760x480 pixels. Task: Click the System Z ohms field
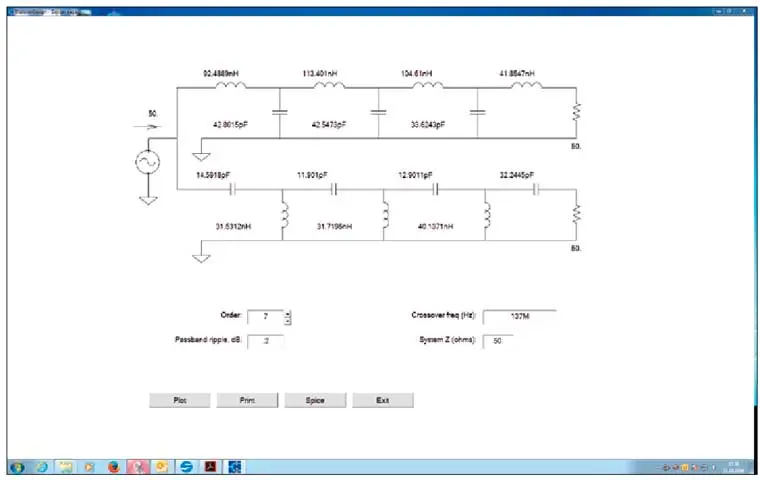tap(497, 341)
